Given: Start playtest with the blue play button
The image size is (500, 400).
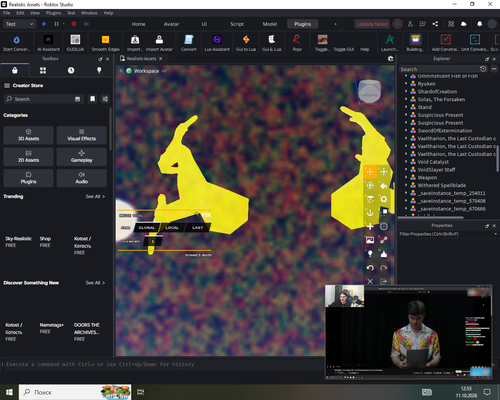Looking at the screenshot, I should pos(44,24).
